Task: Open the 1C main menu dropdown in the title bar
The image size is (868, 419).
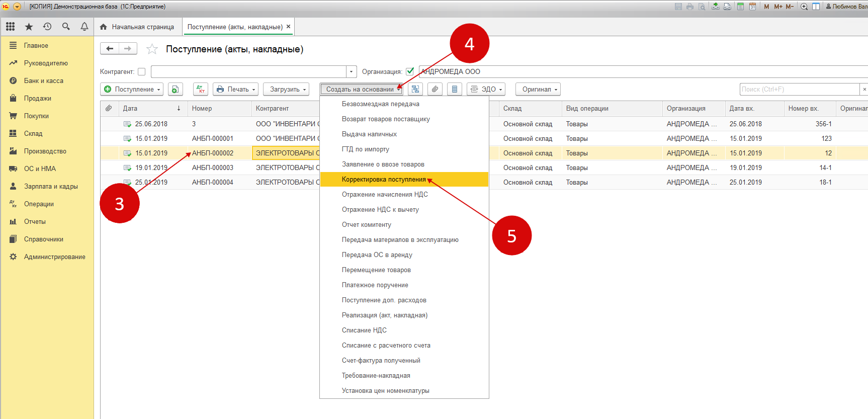Action: click(17, 7)
